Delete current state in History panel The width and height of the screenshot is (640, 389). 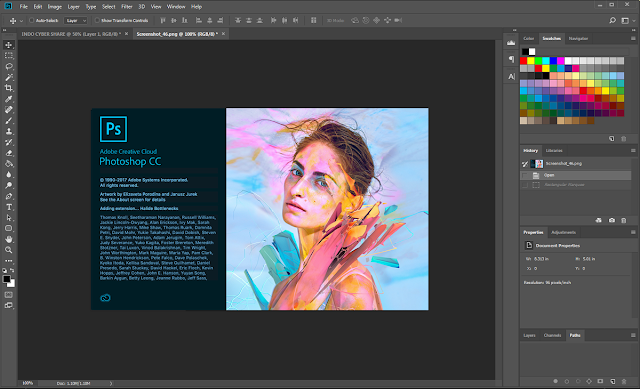click(x=624, y=220)
